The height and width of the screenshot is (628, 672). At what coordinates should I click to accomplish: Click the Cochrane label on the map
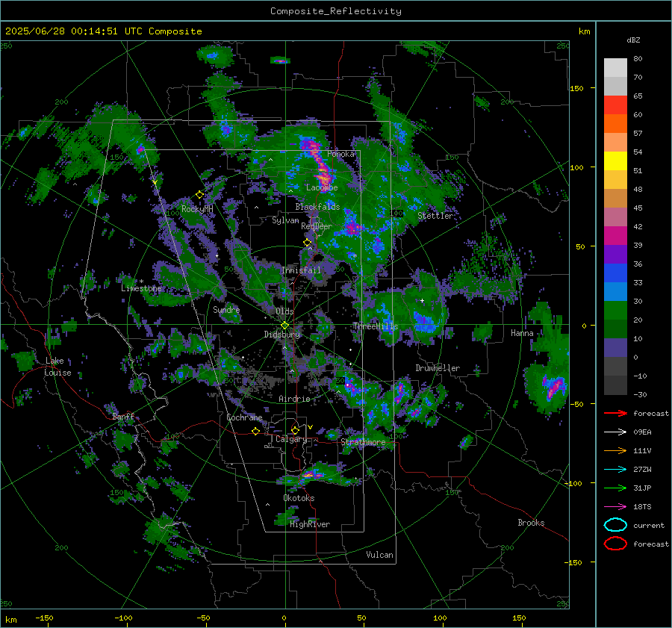244,417
